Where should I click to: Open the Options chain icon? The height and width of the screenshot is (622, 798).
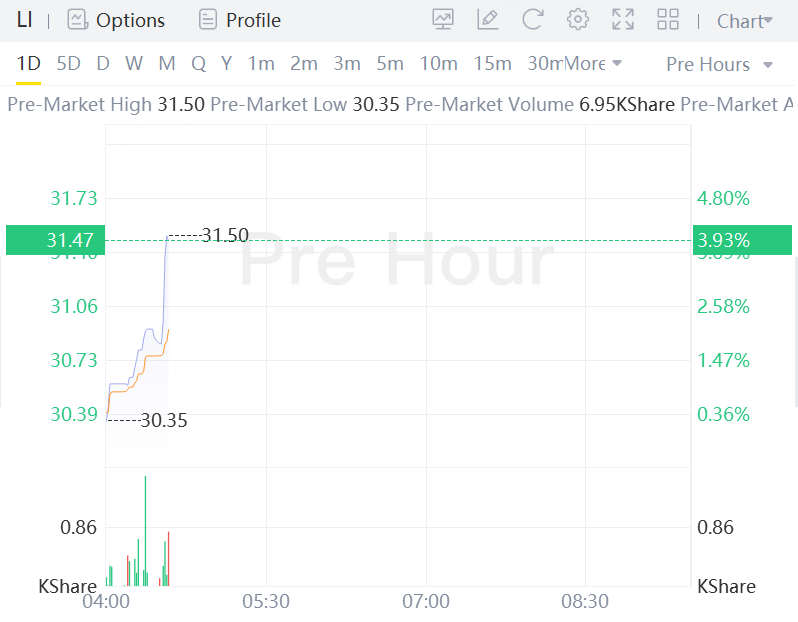(78, 20)
